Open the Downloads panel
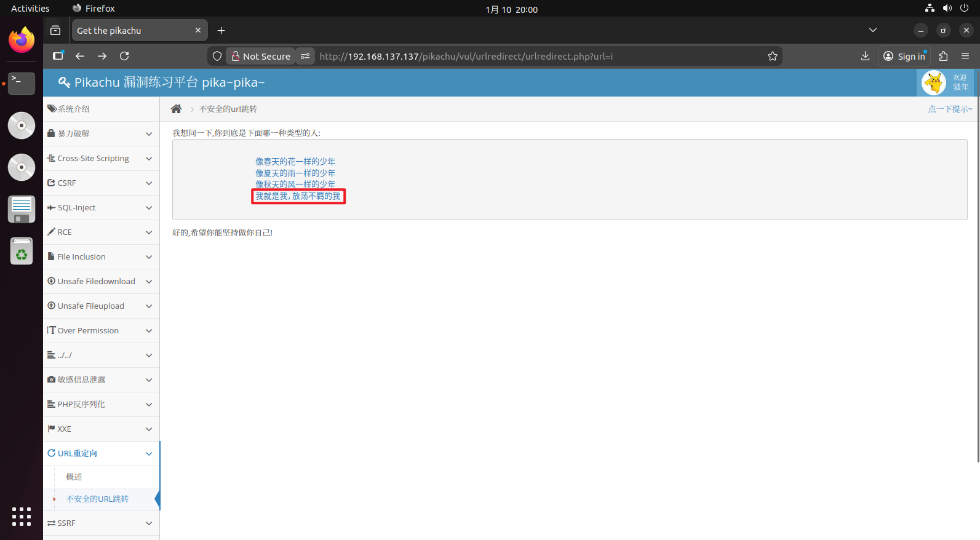Screen dimensions: 980x540 pos(865,56)
